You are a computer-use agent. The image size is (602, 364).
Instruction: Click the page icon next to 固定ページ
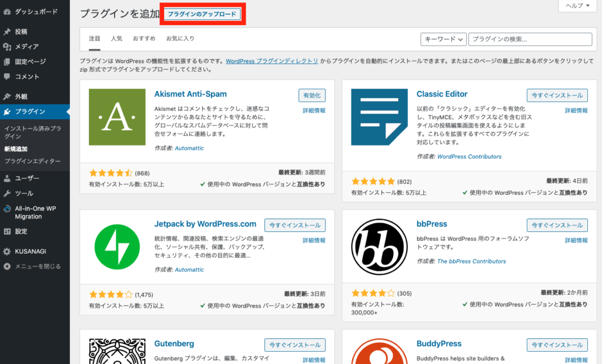7,62
